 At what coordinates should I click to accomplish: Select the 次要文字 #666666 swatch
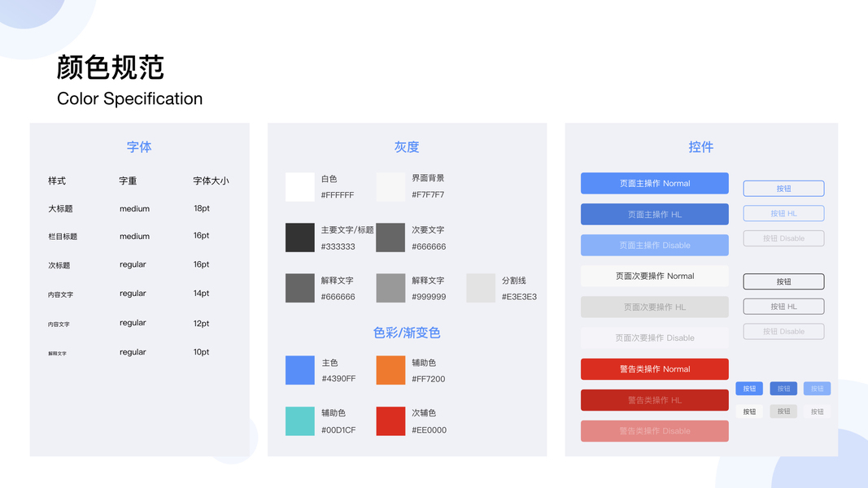click(390, 238)
